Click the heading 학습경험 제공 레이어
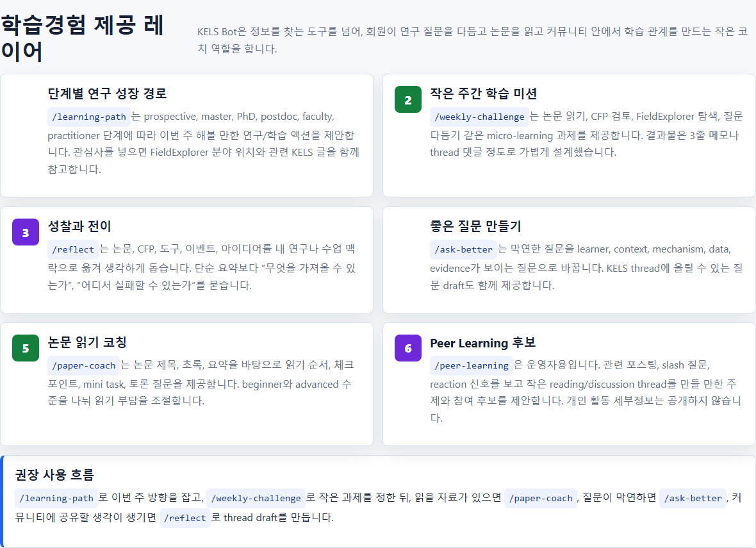 pyautogui.click(x=82, y=38)
